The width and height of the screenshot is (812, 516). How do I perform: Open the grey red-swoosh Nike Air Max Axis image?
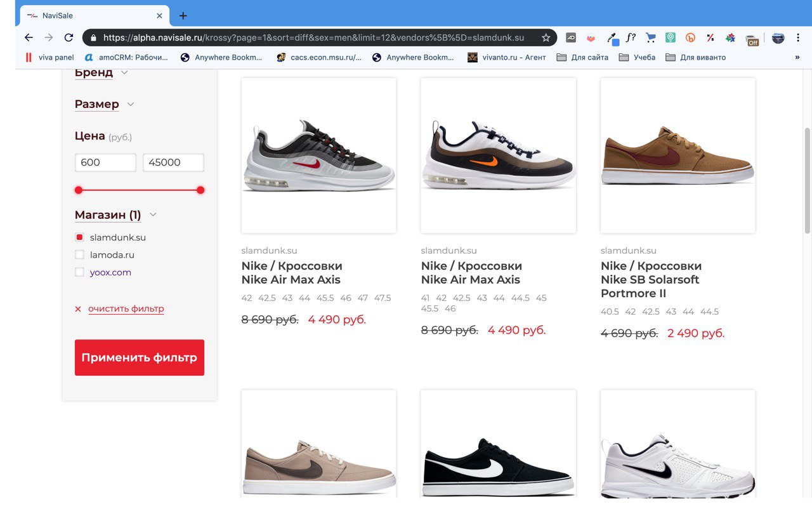click(318, 155)
